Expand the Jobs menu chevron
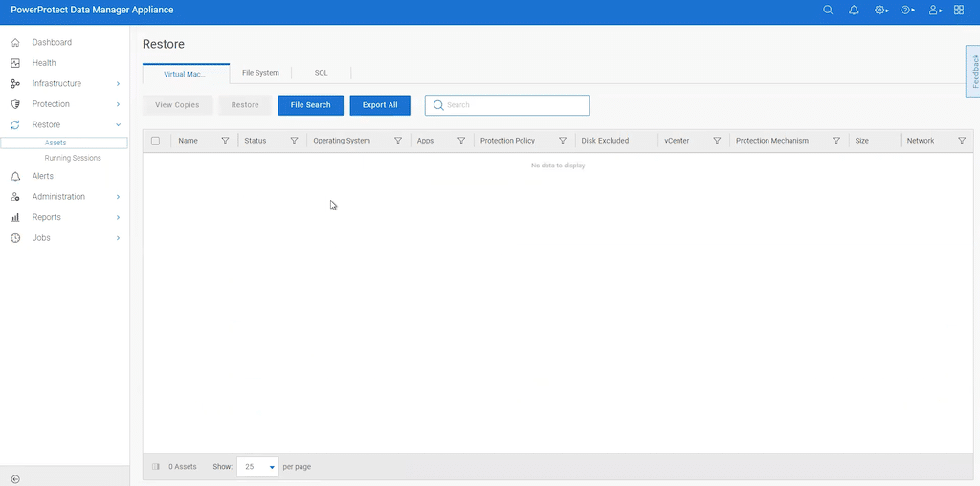Image resolution: width=980 pixels, height=486 pixels. pyautogui.click(x=118, y=238)
